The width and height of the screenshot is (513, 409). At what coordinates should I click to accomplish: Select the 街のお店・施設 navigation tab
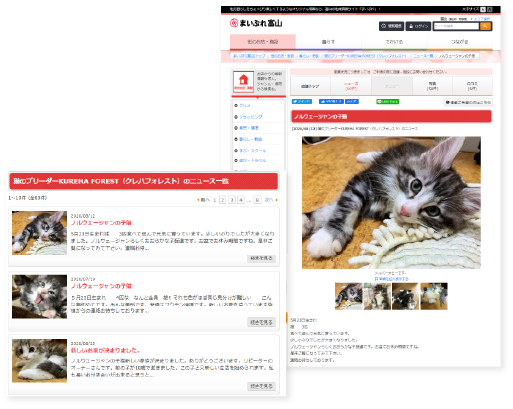tap(263, 42)
